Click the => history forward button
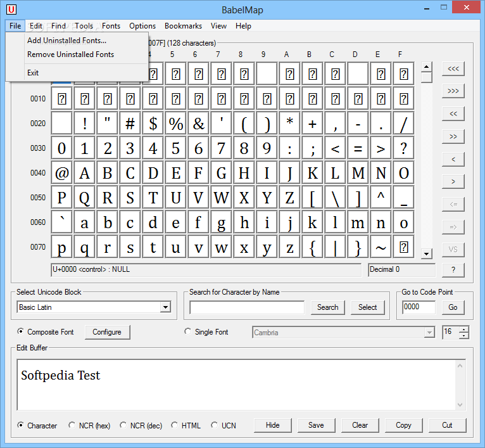Screen dimensions: 485x448 coord(453,227)
